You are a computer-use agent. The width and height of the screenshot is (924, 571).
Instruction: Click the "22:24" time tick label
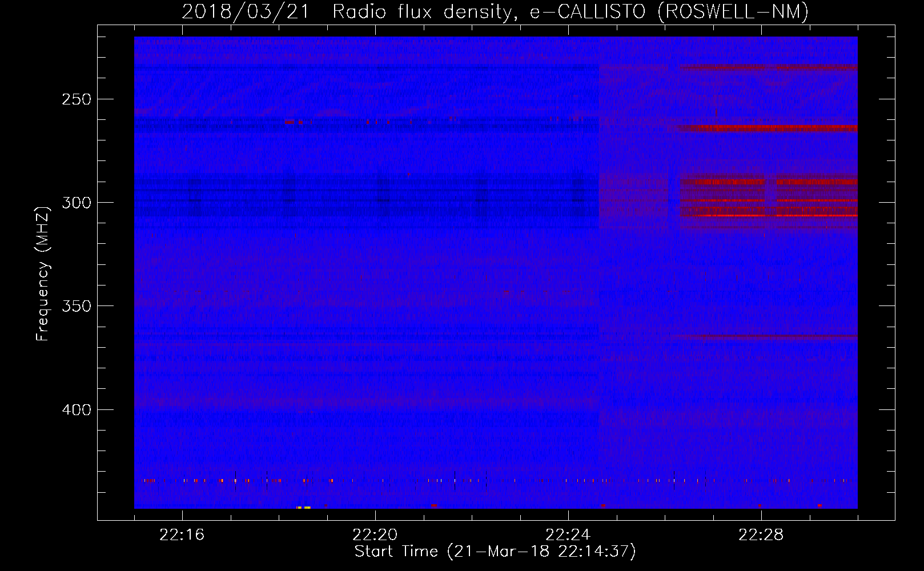[x=568, y=535]
